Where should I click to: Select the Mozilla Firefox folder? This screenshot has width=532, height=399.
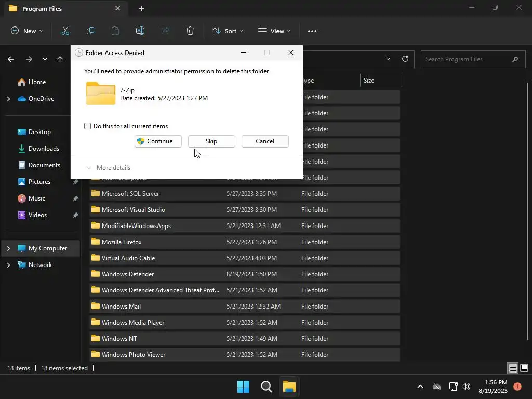pos(244,242)
